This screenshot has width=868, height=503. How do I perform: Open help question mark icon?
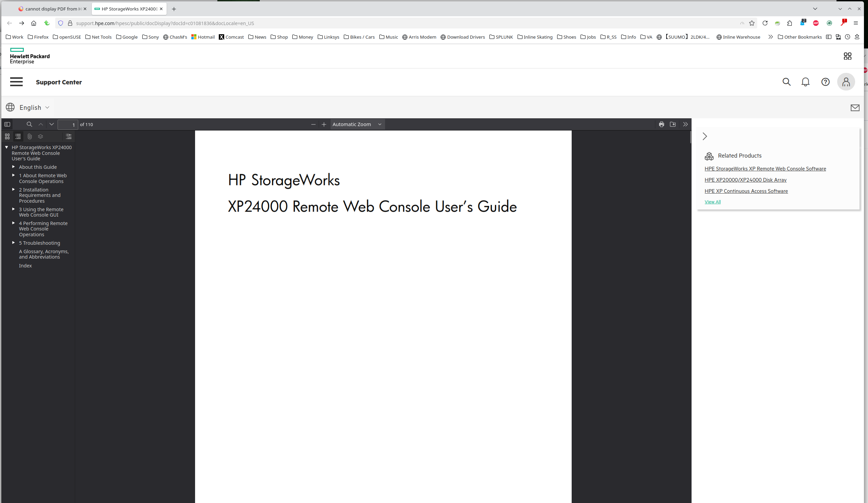point(825,82)
